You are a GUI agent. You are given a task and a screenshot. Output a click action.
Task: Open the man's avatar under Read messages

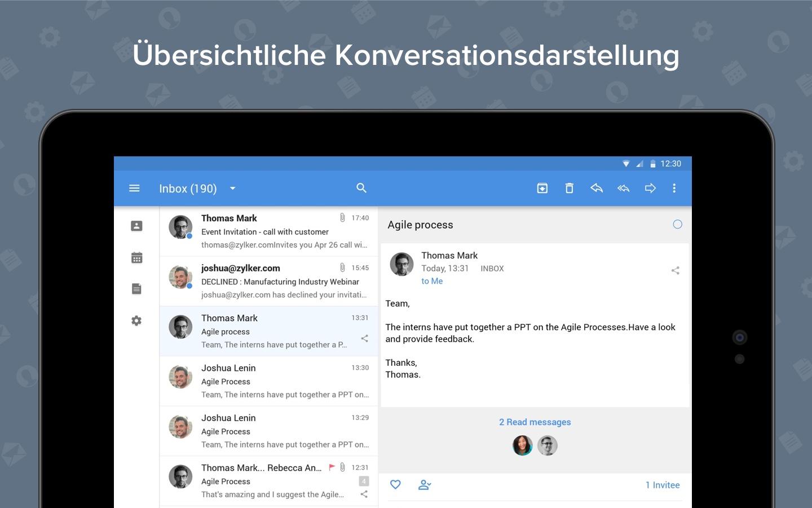pos(548,445)
